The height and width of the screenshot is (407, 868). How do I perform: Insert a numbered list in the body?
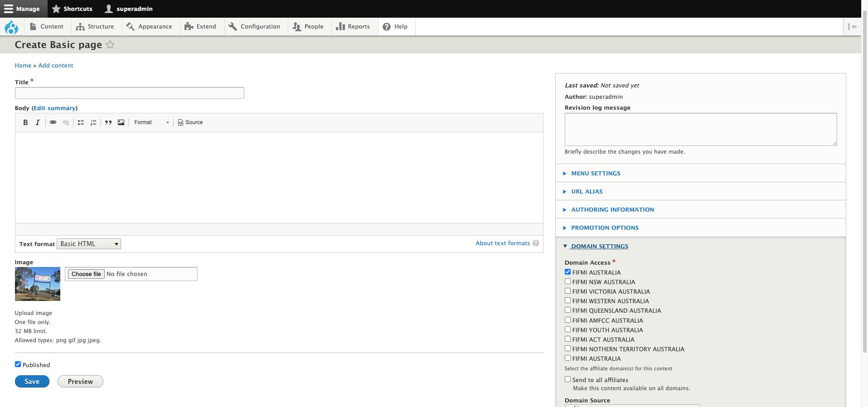pyautogui.click(x=93, y=122)
